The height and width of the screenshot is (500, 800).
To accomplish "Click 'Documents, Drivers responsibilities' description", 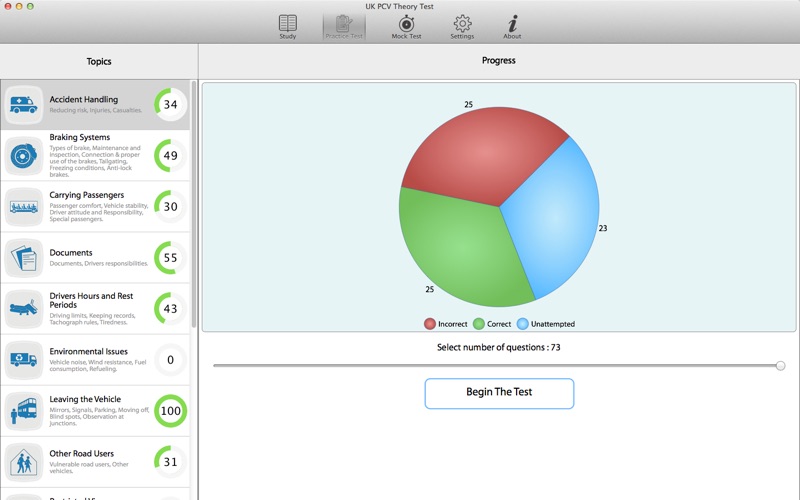I will pos(98,263).
